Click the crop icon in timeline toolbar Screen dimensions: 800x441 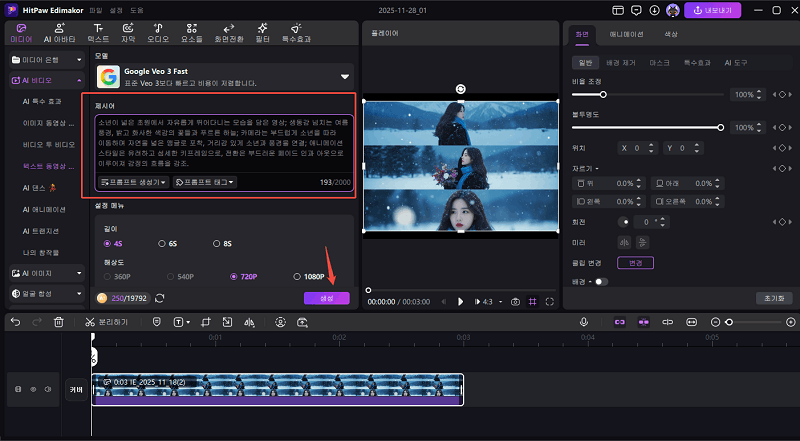click(x=206, y=322)
